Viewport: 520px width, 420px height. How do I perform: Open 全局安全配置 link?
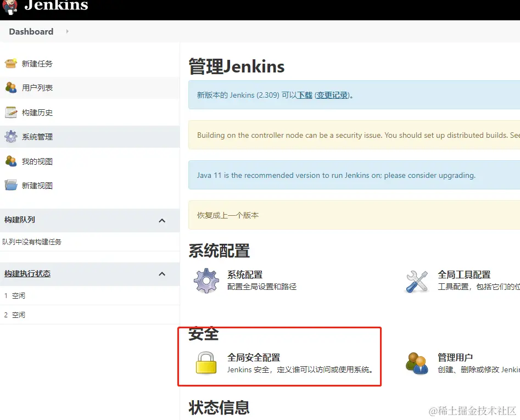coord(254,357)
